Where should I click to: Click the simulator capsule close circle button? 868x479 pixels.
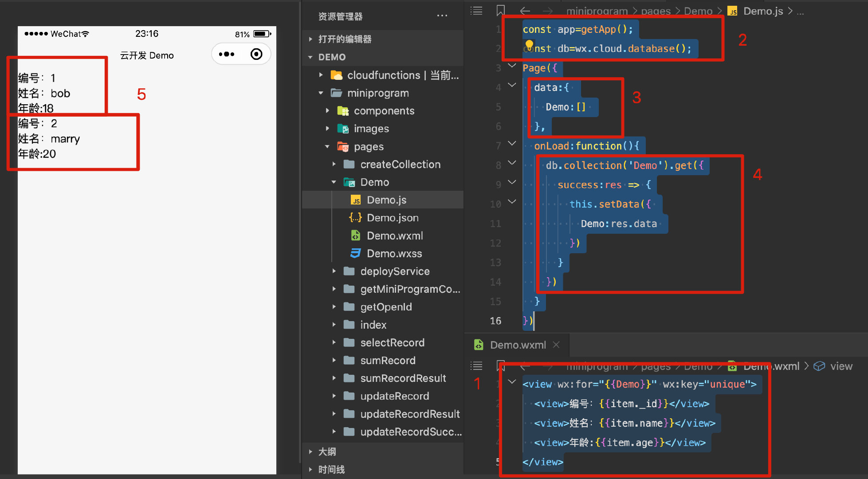coord(256,54)
